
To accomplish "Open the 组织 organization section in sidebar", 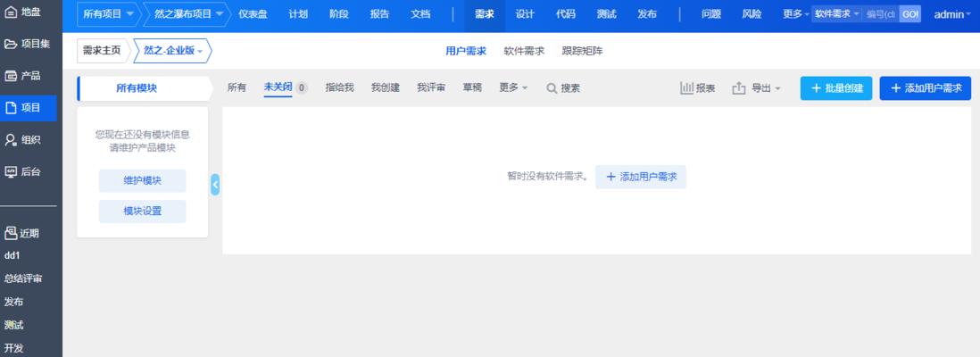I will coord(23,140).
